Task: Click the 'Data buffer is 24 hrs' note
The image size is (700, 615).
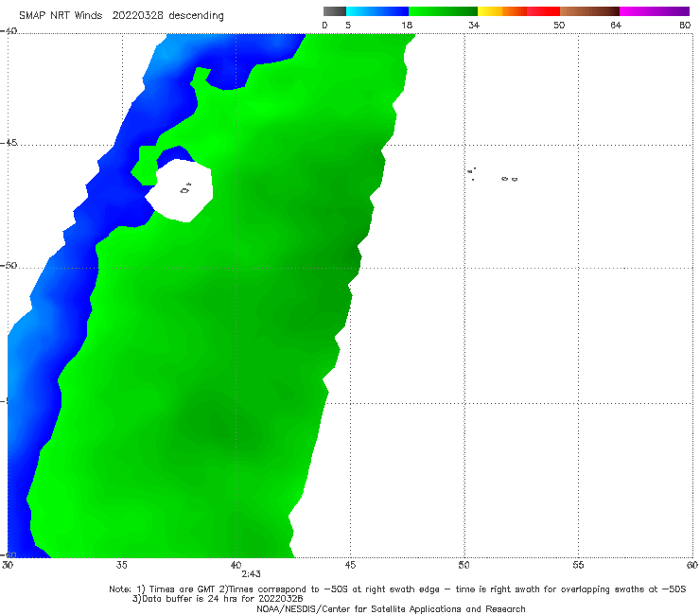Action: (218, 599)
